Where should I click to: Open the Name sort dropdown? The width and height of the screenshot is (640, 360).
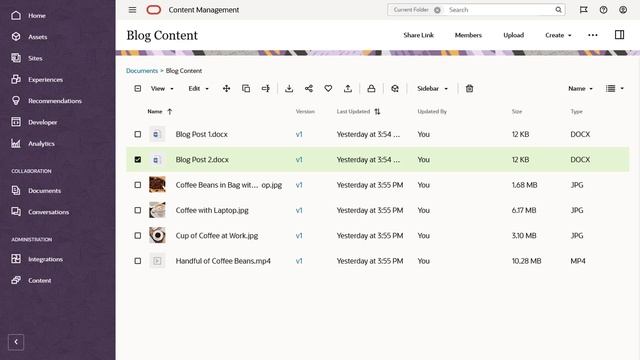(x=580, y=89)
